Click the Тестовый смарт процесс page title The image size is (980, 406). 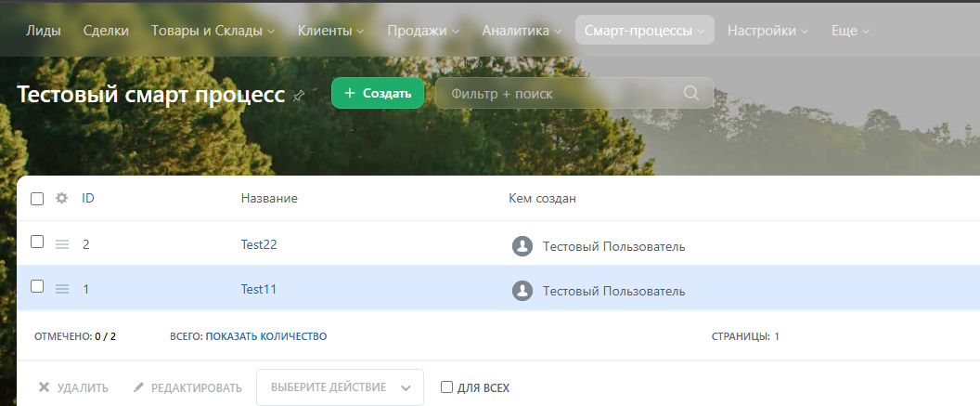150,95
